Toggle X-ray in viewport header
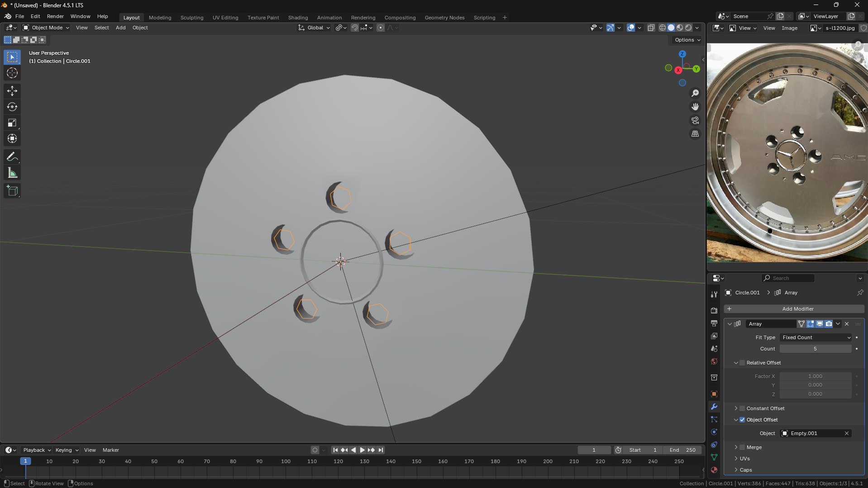This screenshot has height=488, width=868. [651, 28]
